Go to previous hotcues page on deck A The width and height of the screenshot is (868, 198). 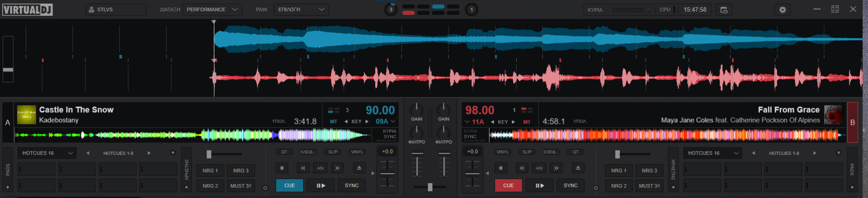(88, 153)
